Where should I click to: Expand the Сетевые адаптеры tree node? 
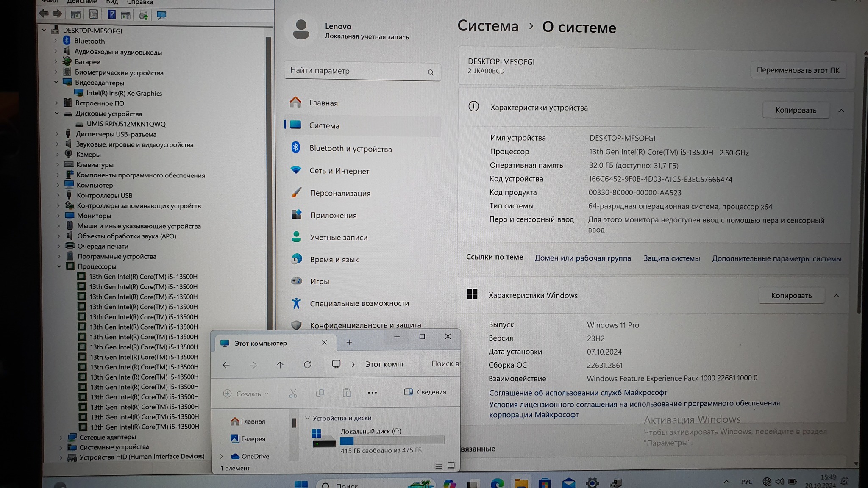pyautogui.click(x=61, y=437)
